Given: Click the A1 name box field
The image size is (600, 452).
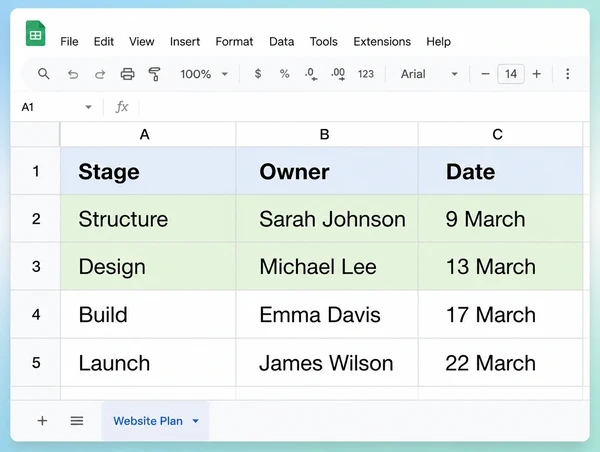Looking at the screenshot, I should pos(56,107).
